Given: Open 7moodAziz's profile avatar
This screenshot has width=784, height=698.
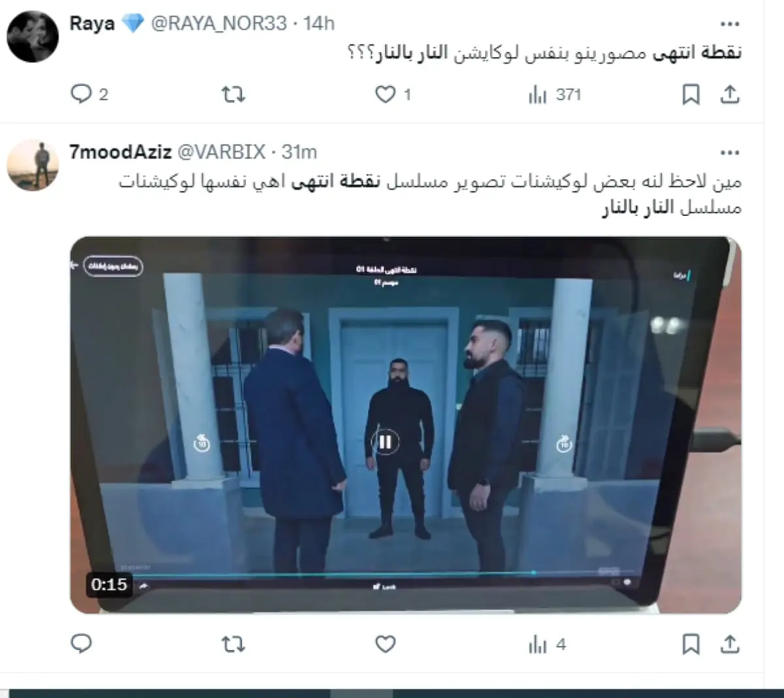Looking at the screenshot, I should (33, 165).
